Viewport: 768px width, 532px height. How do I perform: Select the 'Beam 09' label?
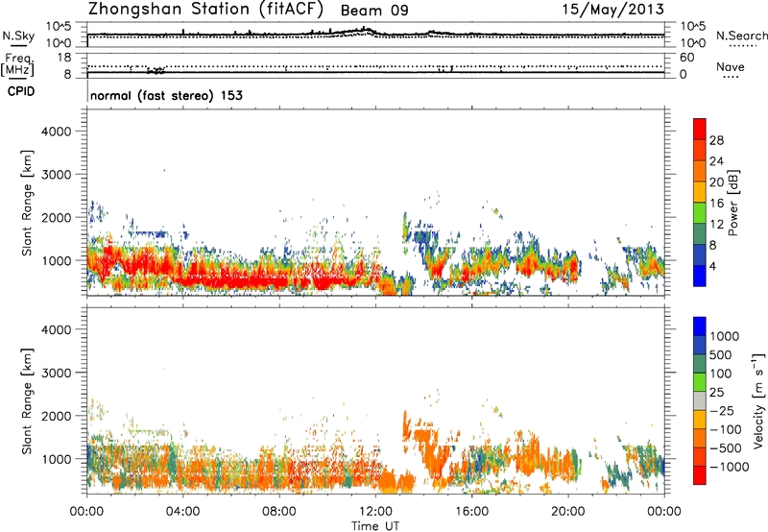click(x=374, y=11)
